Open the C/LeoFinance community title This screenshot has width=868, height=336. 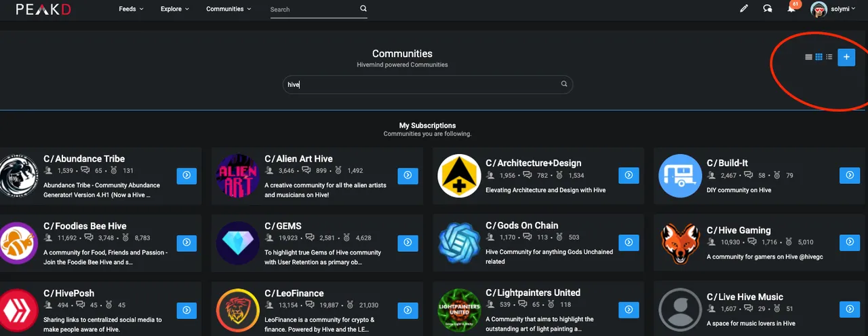pyautogui.click(x=294, y=293)
